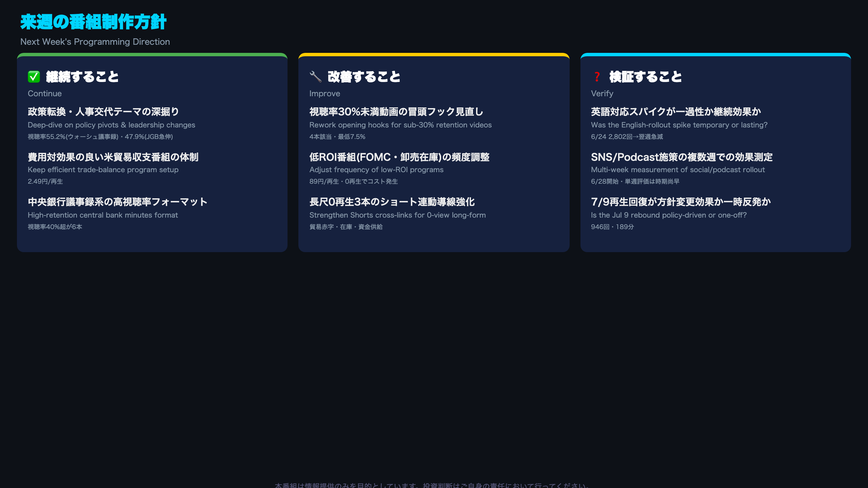Click the 貿易赤字・在庫・資金供給 line
Viewport: 868px width, 488px height.
346,227
